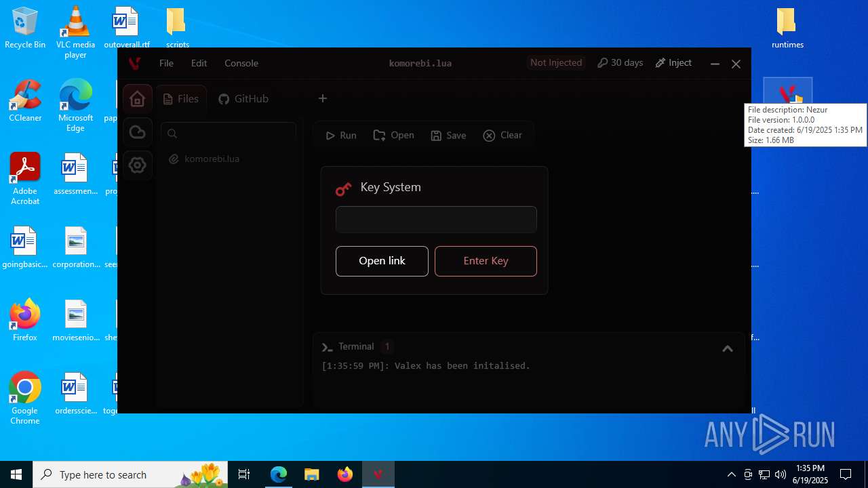Select the Adobe Acrobat desktop icon
The image size is (868, 488).
tap(25, 179)
